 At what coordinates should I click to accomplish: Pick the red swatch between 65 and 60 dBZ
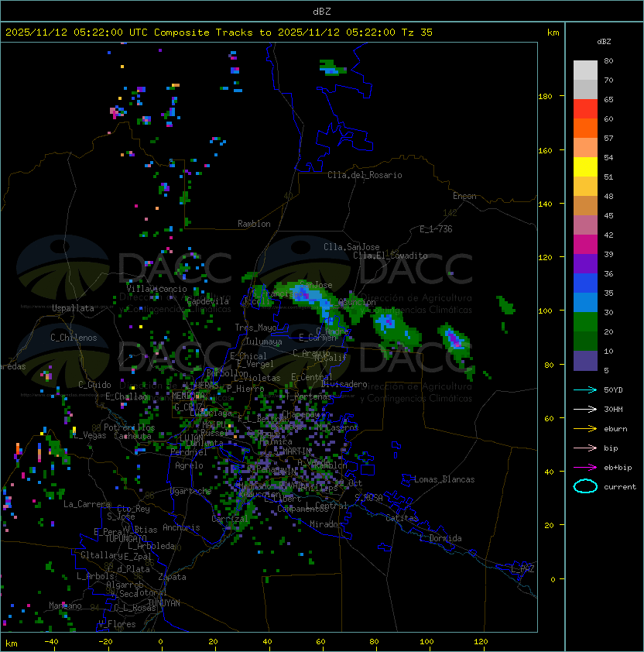[585, 109]
